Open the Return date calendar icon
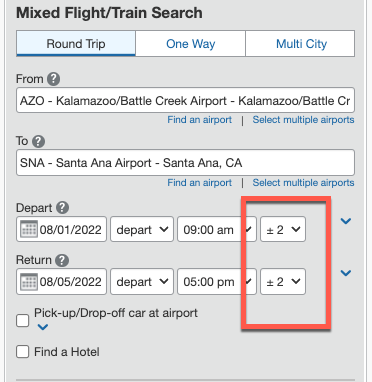Image resolution: width=372 pixels, height=382 pixels. click(29, 282)
